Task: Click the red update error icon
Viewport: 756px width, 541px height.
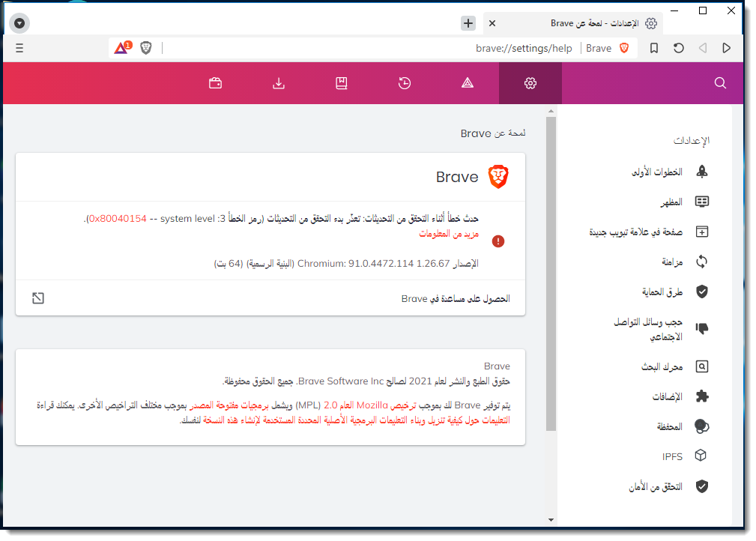Action: (498, 241)
